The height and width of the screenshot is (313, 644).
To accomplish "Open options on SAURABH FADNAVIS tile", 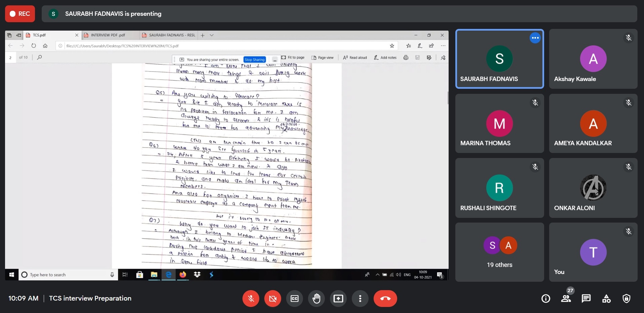I will (535, 38).
